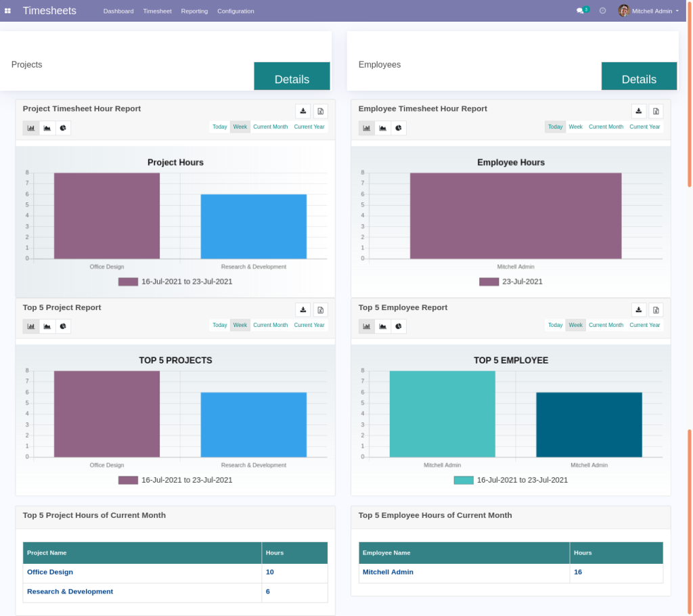The height and width of the screenshot is (616, 693).
Task: Switch Project Timesheet Hour Report to pie chart
Action: tap(63, 128)
